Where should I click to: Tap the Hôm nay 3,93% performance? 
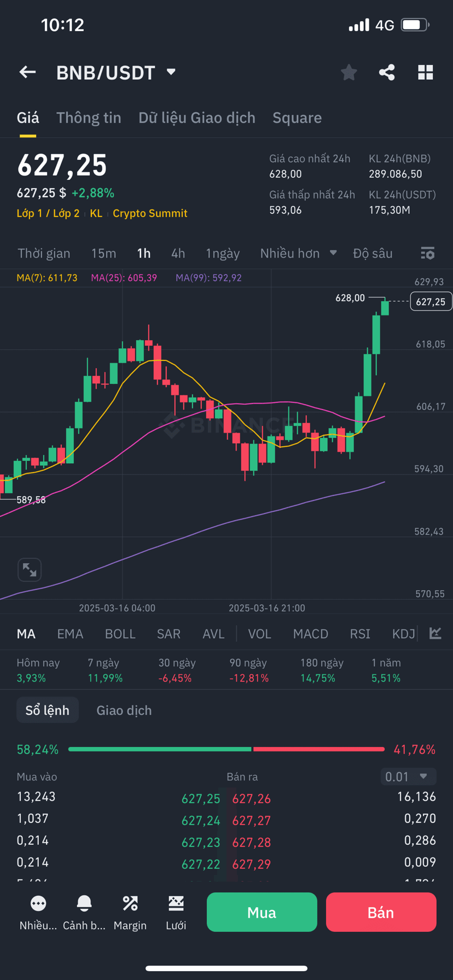pyautogui.click(x=38, y=670)
